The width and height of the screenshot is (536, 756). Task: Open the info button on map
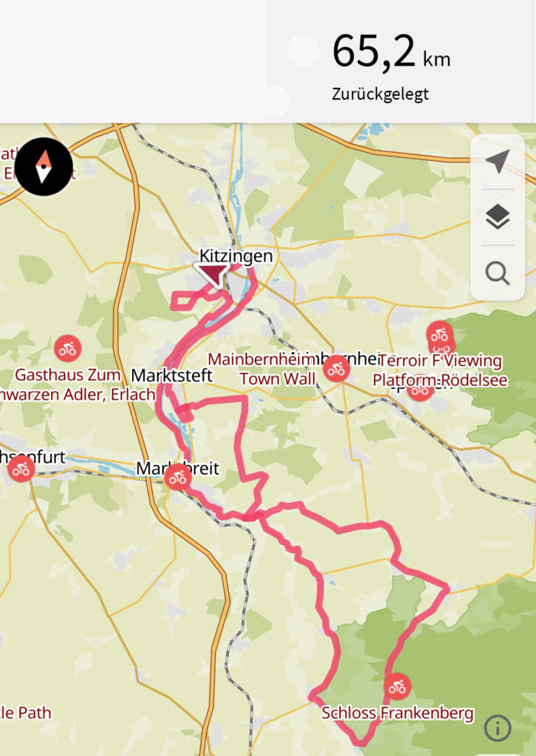coord(497,727)
